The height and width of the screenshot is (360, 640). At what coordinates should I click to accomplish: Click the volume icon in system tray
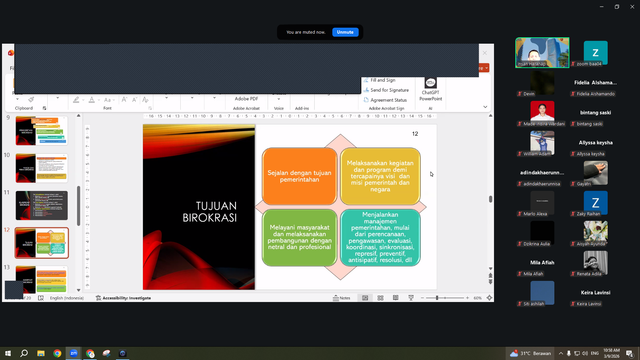585,353
